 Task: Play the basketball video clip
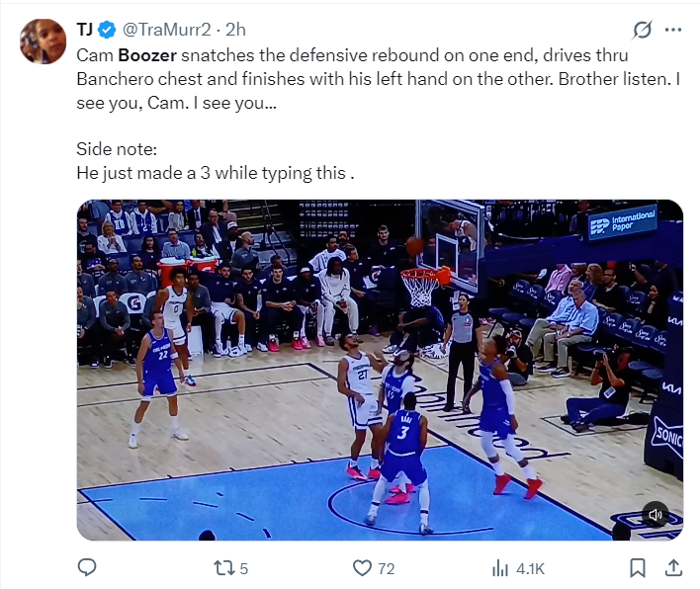(380, 370)
